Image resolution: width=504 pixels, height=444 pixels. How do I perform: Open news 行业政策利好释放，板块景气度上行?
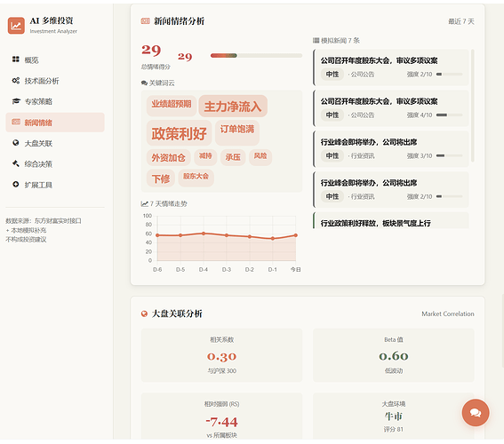(x=391, y=220)
